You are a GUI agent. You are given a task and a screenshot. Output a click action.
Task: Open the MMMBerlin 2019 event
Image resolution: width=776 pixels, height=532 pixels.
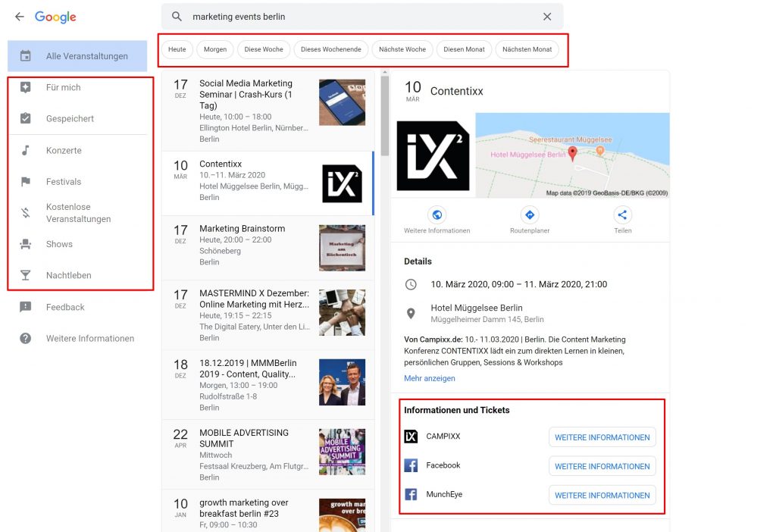(x=268, y=385)
